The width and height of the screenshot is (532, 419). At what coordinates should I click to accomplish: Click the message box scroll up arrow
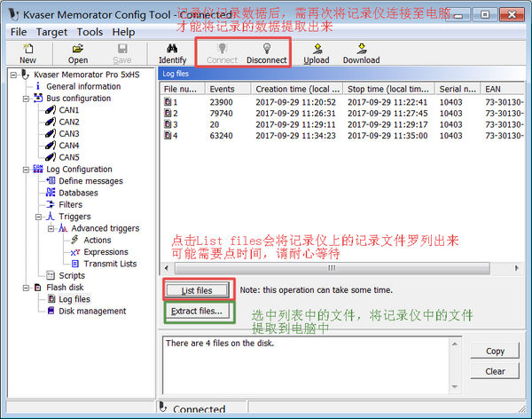click(x=455, y=344)
